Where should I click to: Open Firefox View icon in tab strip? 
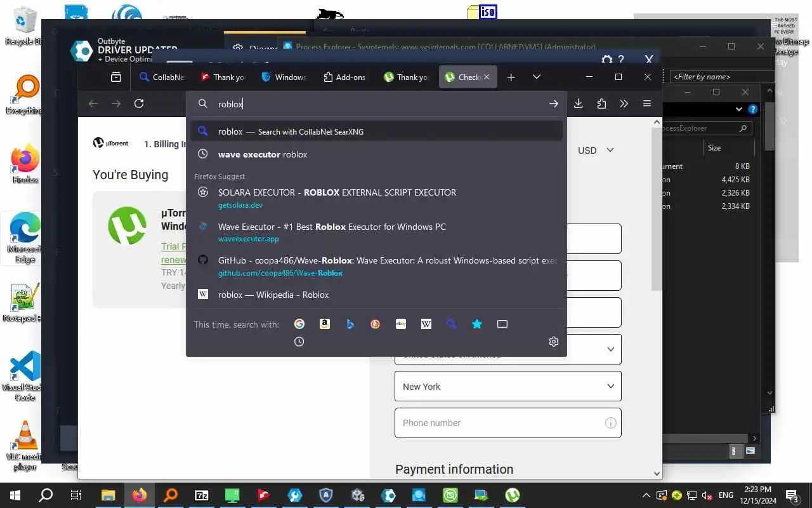(x=116, y=77)
